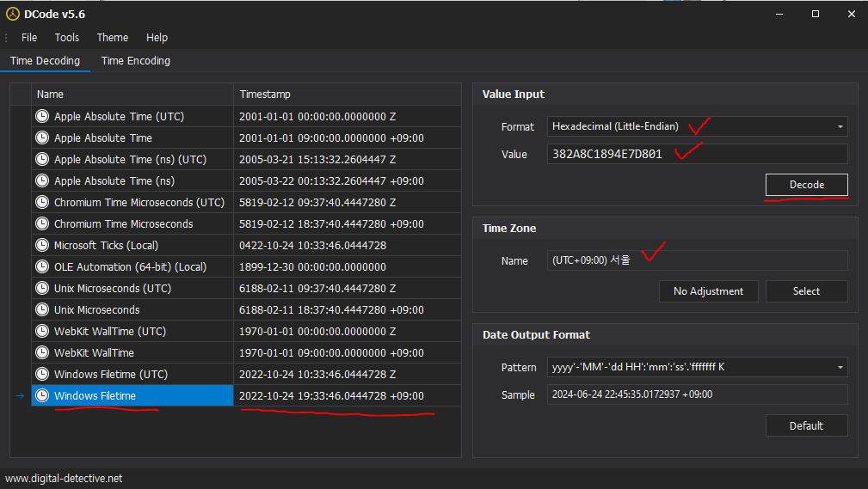Click the clock icon beside Apple Absolute Time (UTC)
The height and width of the screenshot is (489, 868).
(42, 116)
